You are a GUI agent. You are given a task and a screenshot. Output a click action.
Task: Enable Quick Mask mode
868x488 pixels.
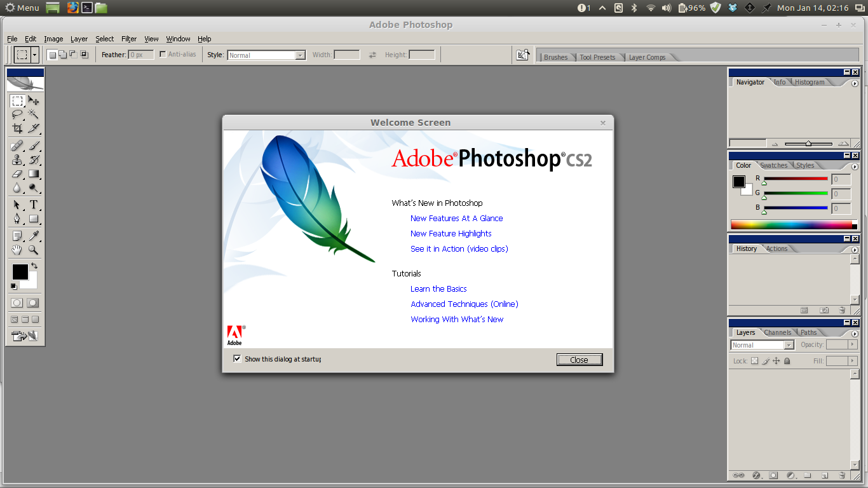tap(32, 303)
